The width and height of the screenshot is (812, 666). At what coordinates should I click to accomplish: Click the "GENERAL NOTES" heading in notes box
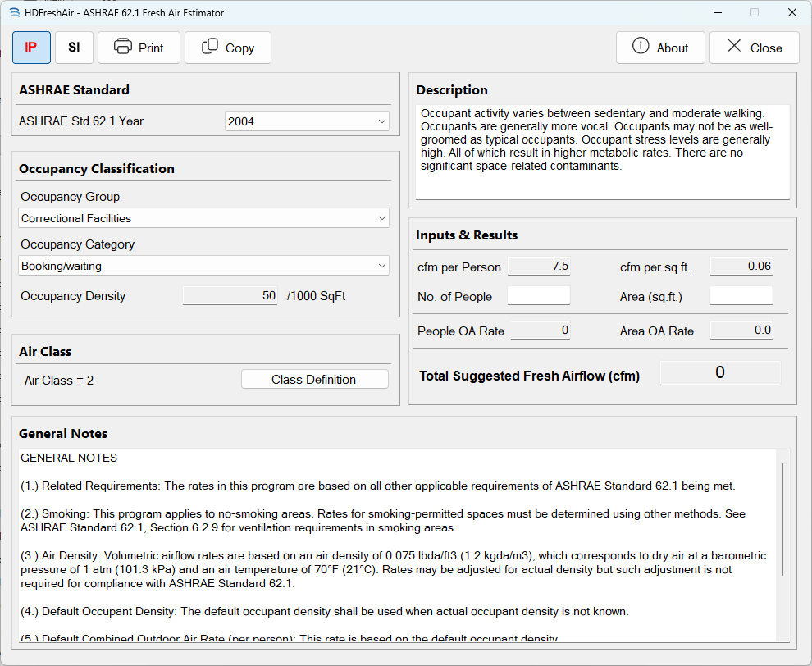tap(69, 458)
